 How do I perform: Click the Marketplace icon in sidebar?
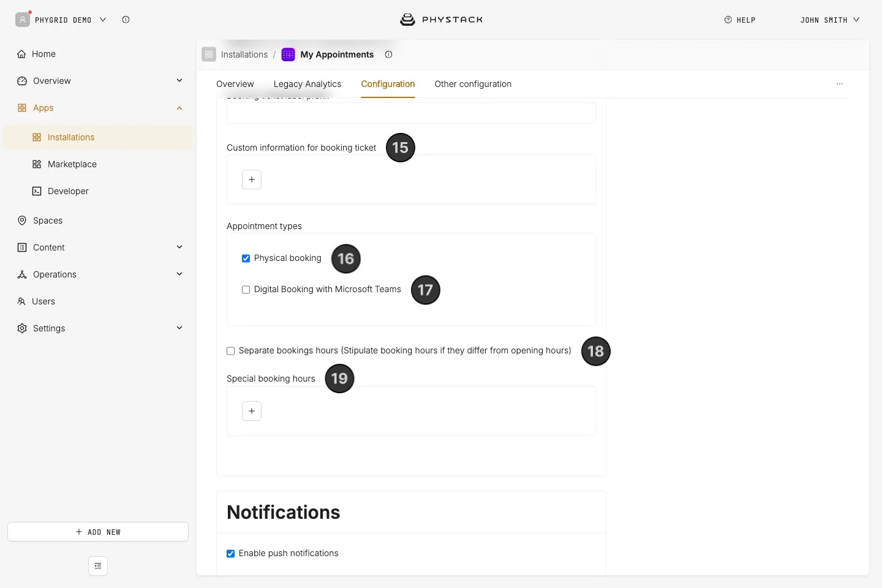click(x=37, y=164)
